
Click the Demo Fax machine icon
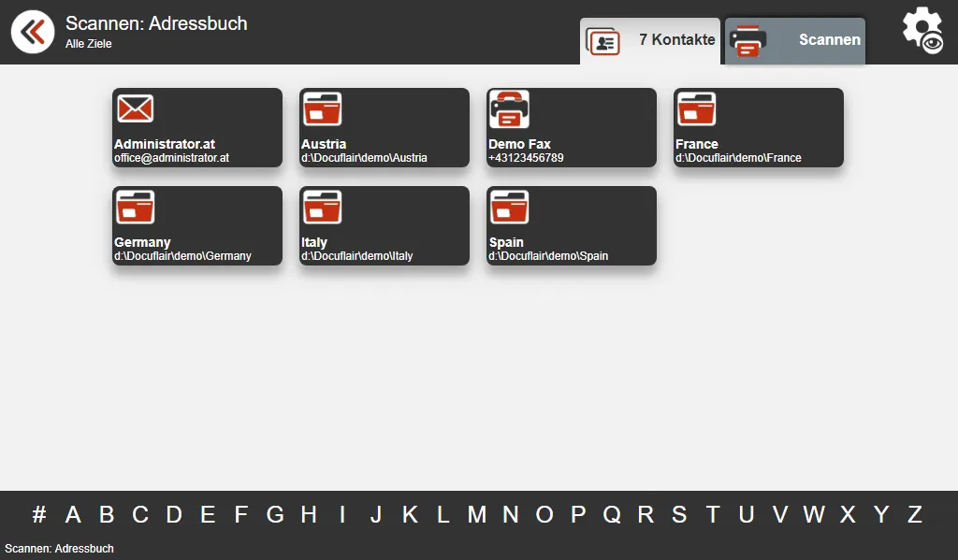click(509, 109)
